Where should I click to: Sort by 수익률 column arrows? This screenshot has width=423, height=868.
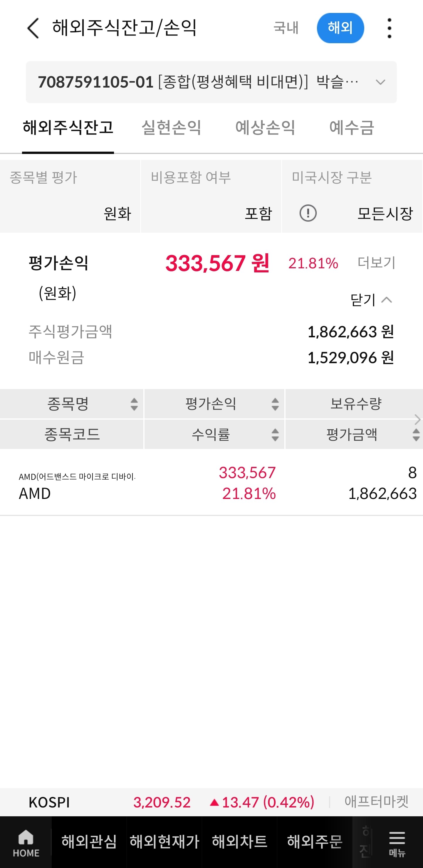coord(275,435)
